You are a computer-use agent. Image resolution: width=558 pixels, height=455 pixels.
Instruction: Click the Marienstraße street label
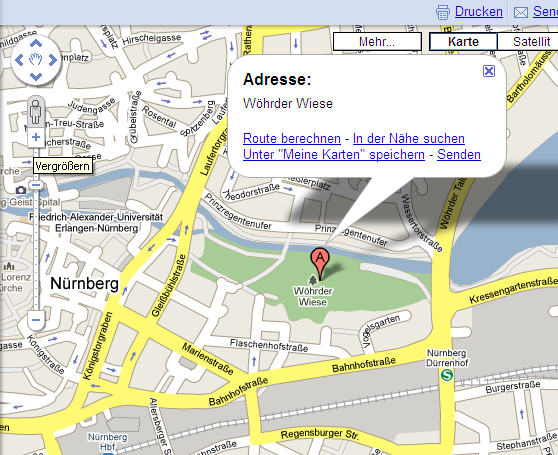coord(208,359)
